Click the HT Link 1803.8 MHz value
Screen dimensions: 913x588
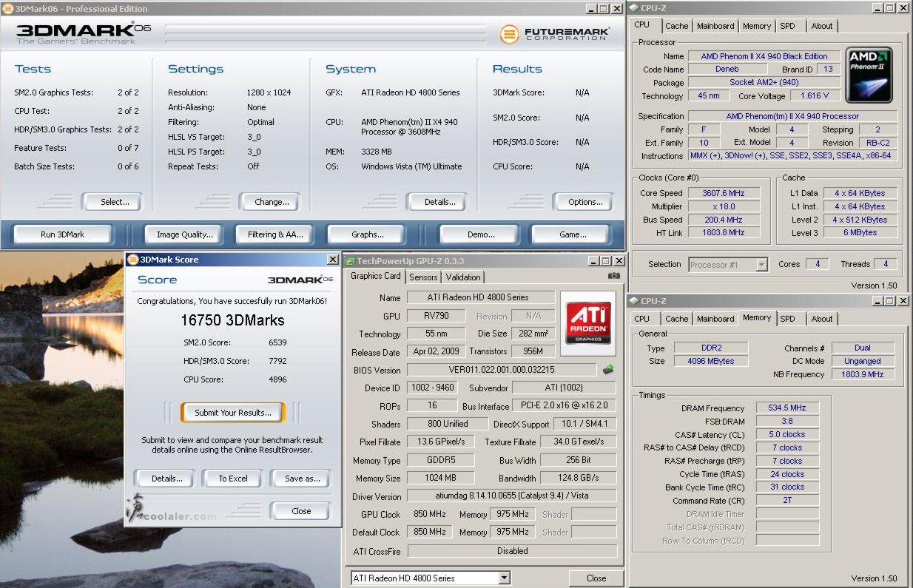click(x=723, y=232)
